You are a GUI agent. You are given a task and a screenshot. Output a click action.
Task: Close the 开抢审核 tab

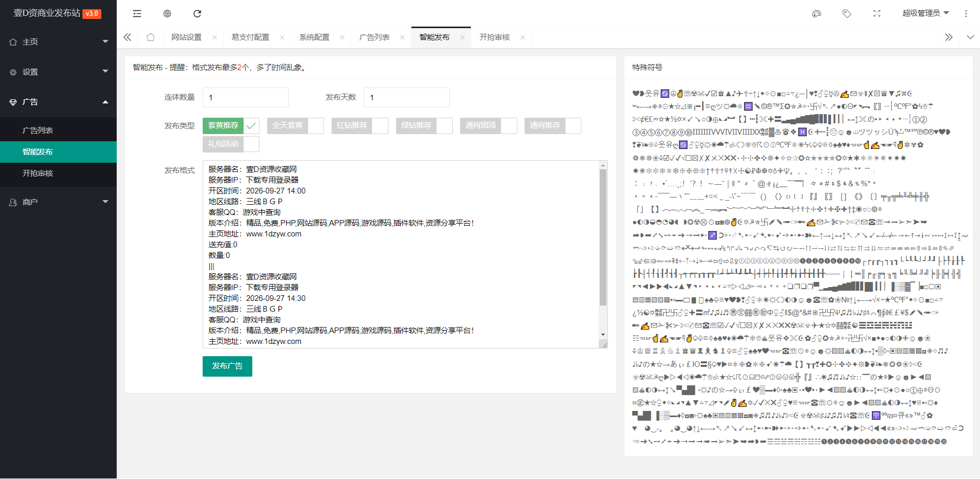[522, 37]
